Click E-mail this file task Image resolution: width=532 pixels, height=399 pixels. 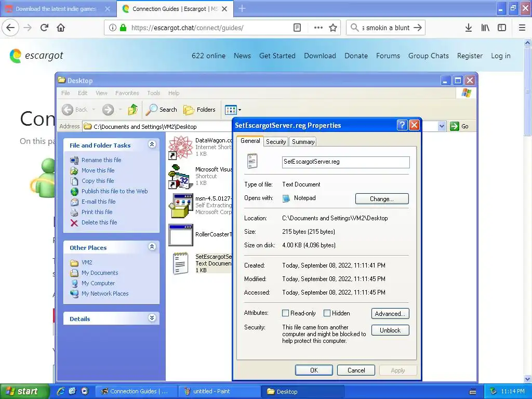(x=98, y=202)
